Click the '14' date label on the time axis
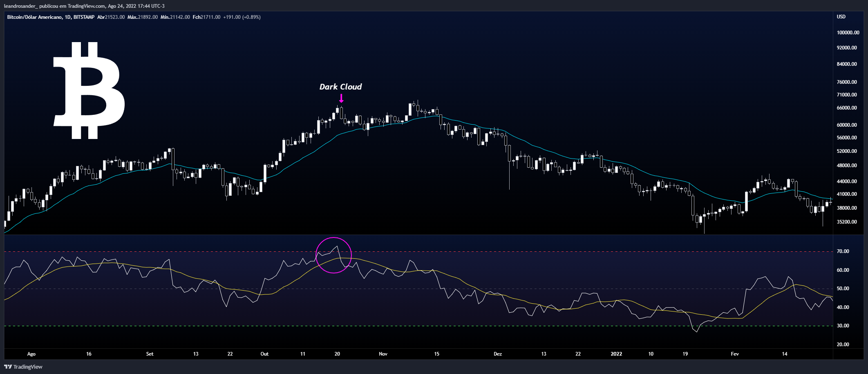This screenshot has width=868, height=374. [785, 354]
